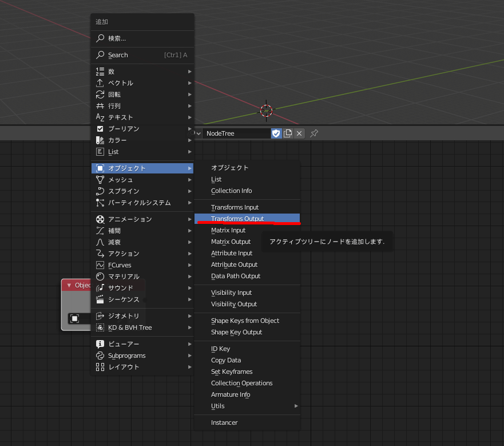Add a Set Keyframes node
The width and height of the screenshot is (504, 446).
247,372
